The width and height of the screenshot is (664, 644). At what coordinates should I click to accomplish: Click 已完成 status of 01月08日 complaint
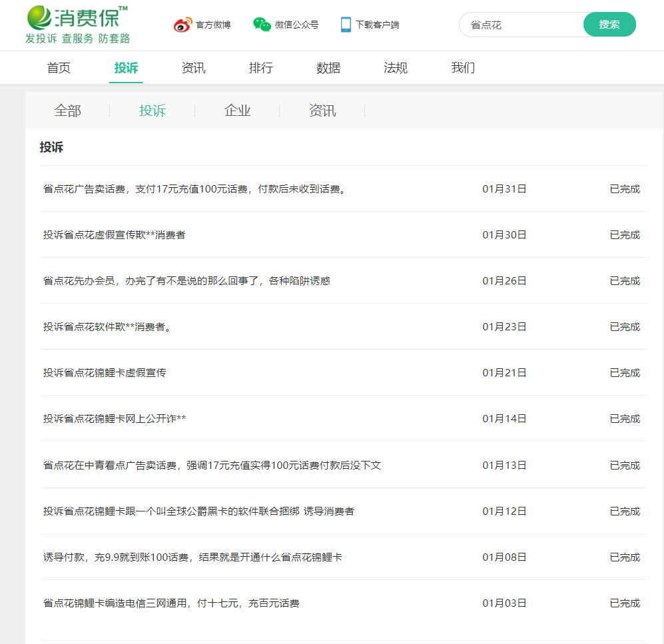tap(625, 557)
